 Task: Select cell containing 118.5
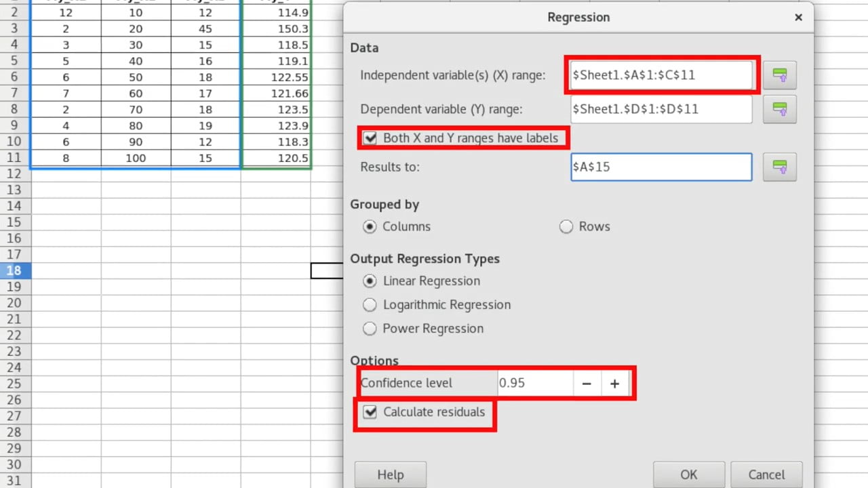click(x=276, y=45)
